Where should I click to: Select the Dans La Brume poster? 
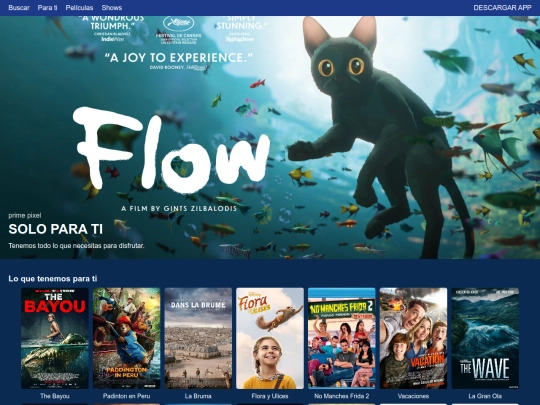click(x=198, y=338)
